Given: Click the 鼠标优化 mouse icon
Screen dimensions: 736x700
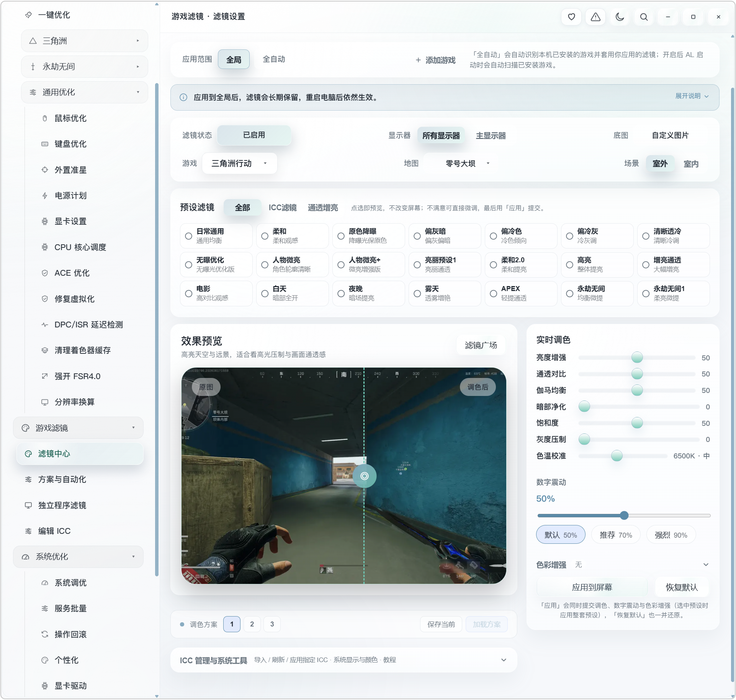Looking at the screenshot, I should click(45, 118).
